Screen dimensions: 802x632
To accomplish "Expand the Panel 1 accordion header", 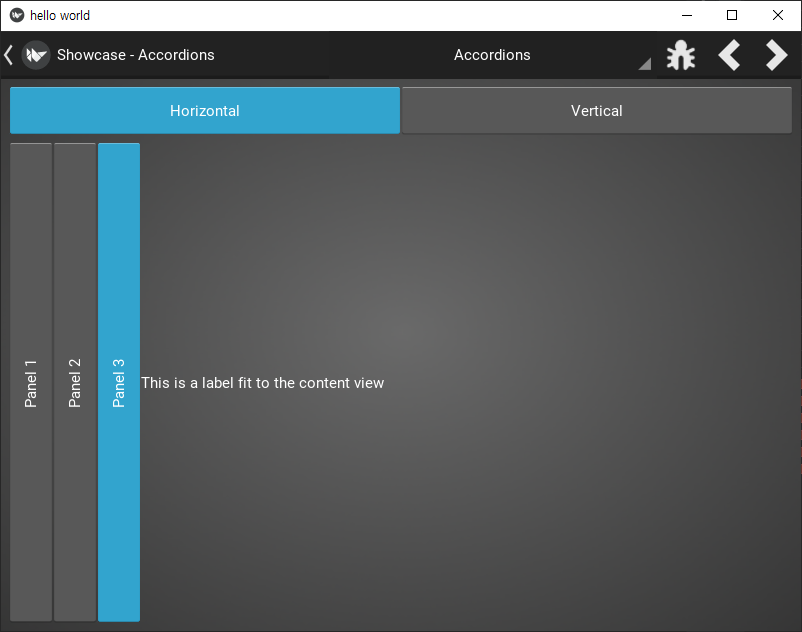I will (x=31, y=382).
